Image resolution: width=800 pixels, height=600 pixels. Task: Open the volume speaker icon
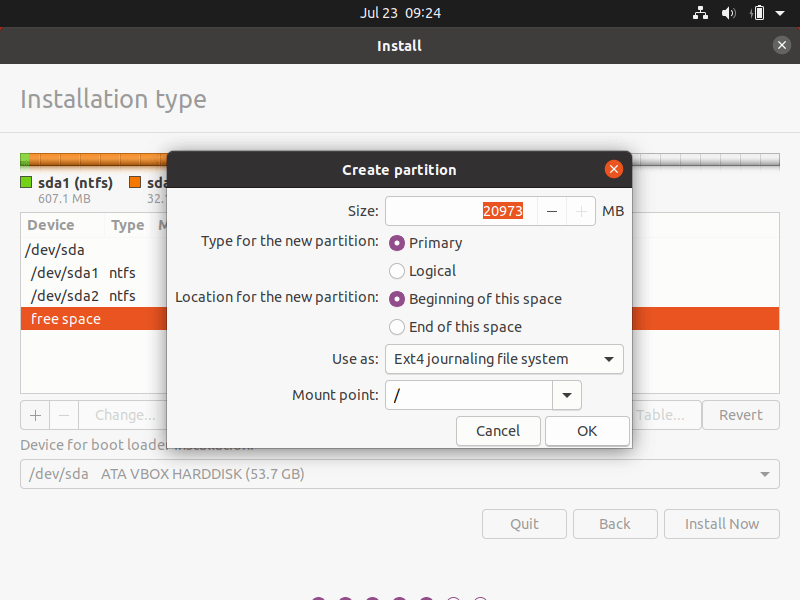[729, 13]
